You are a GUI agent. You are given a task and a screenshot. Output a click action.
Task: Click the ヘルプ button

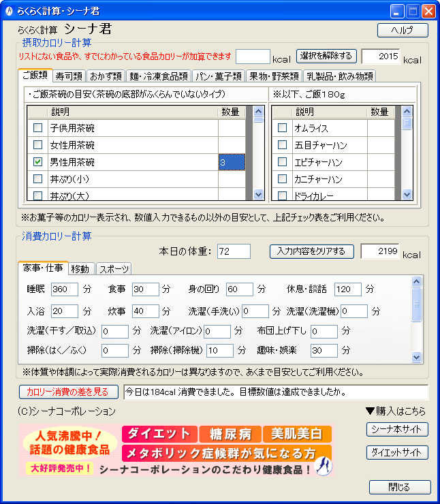pos(403,30)
